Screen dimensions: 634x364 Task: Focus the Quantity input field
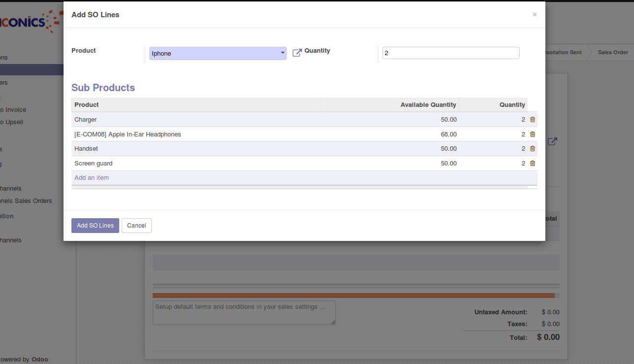coord(450,53)
